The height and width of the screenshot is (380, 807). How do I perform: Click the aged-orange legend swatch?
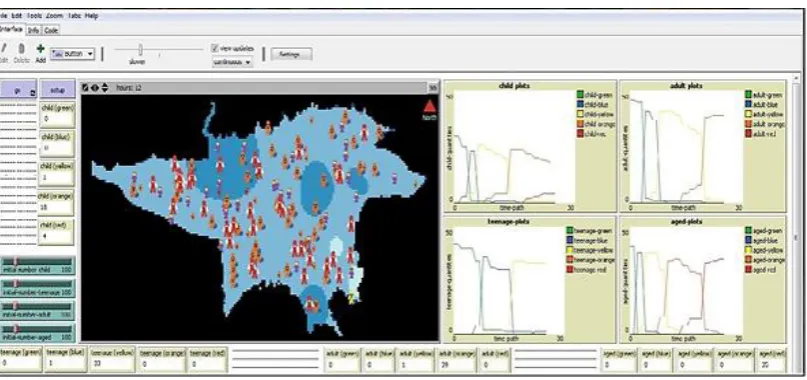point(748,260)
